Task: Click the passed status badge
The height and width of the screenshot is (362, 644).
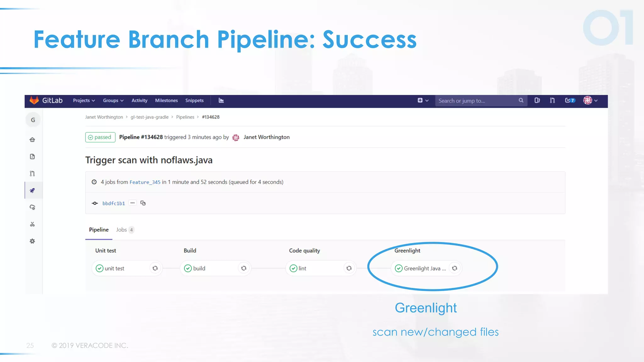Action: tap(100, 137)
